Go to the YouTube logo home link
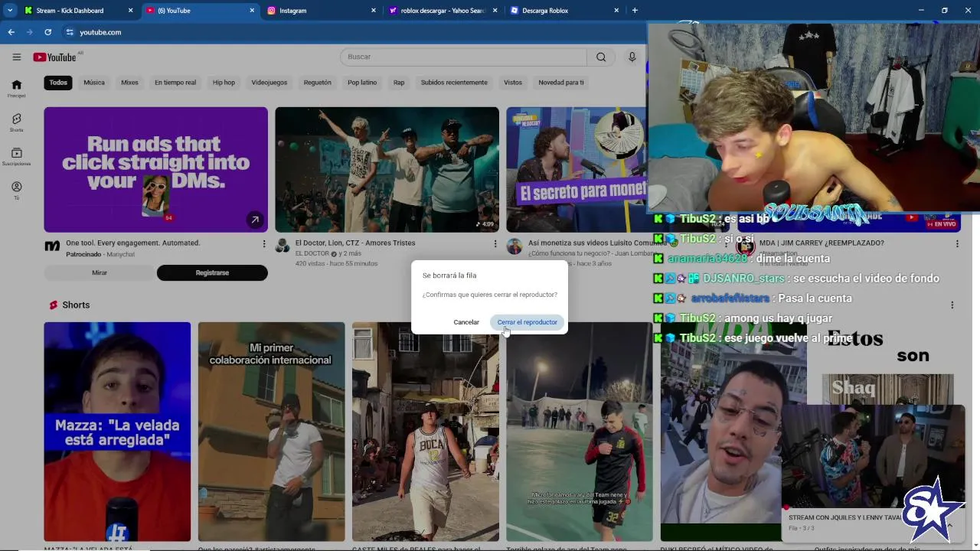This screenshot has width=980, height=551. coord(54,57)
